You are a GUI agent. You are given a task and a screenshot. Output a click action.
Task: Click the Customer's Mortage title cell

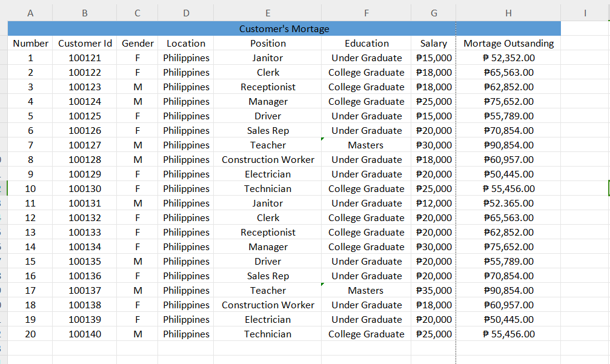(284, 29)
